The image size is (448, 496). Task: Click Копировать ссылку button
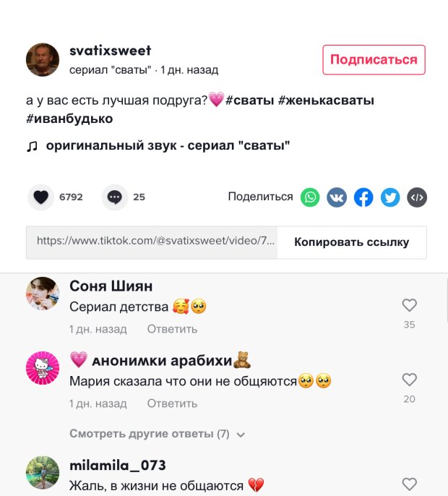pyautogui.click(x=352, y=242)
